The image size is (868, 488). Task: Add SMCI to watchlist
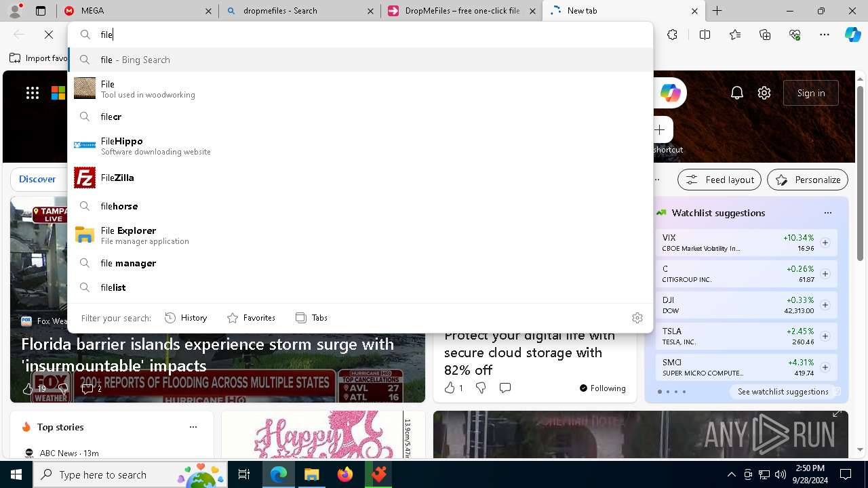825,367
